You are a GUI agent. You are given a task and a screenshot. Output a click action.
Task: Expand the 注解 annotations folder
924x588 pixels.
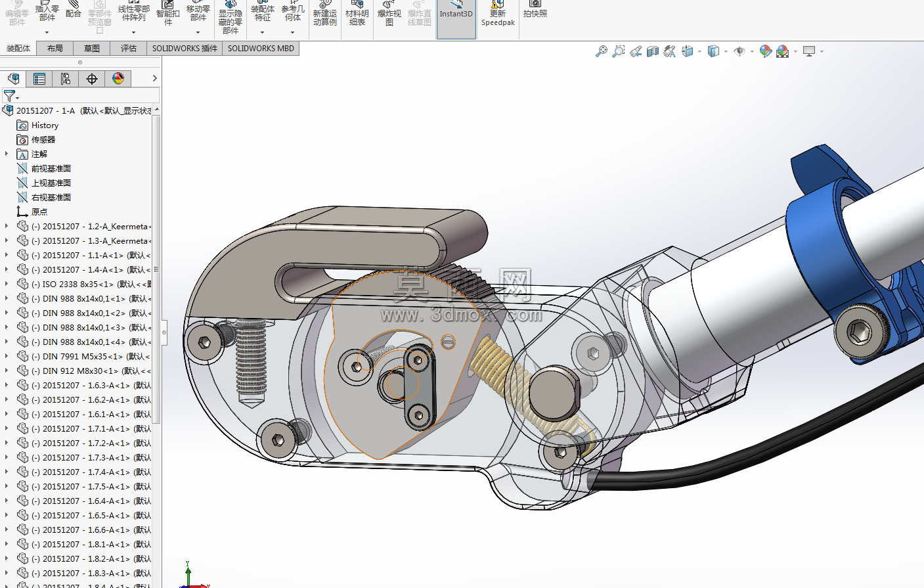point(7,154)
